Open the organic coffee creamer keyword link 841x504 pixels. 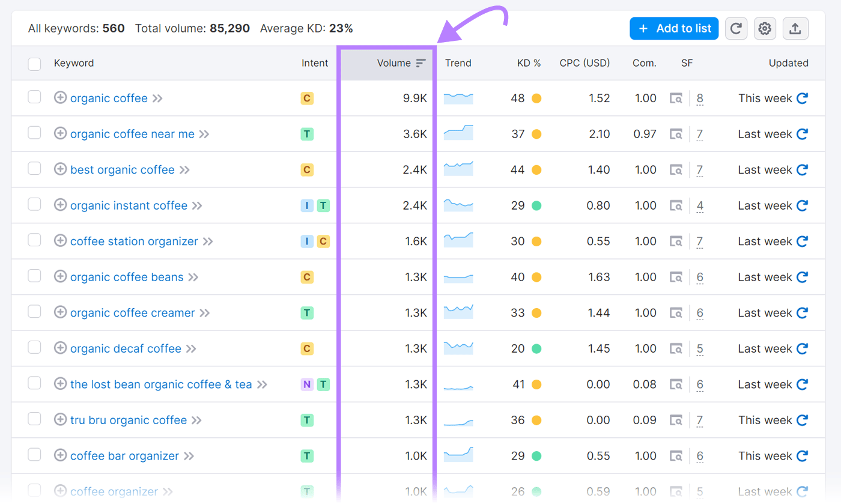132,312
